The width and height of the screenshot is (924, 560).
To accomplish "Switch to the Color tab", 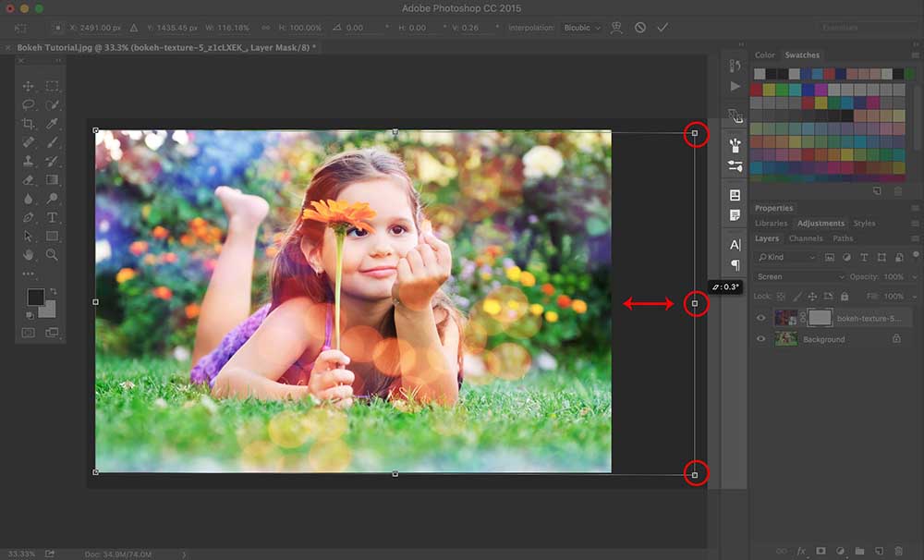I will click(765, 55).
